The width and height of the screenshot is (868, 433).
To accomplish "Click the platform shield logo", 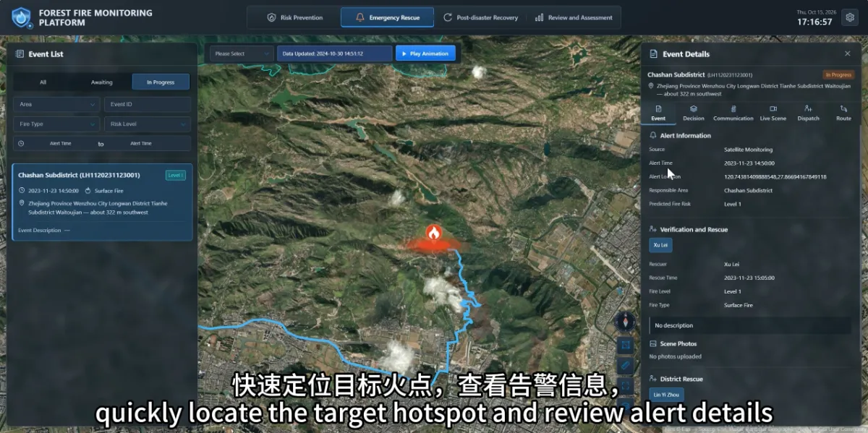I will click(x=21, y=17).
